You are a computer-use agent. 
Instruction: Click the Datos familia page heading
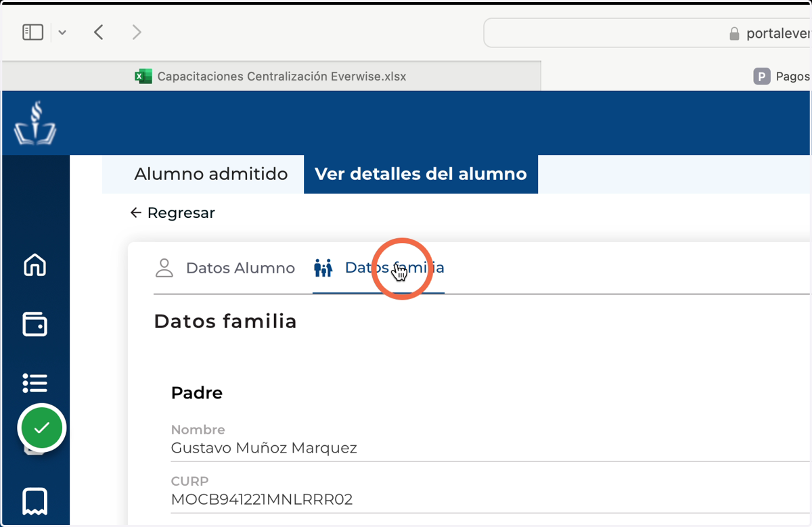(x=225, y=321)
